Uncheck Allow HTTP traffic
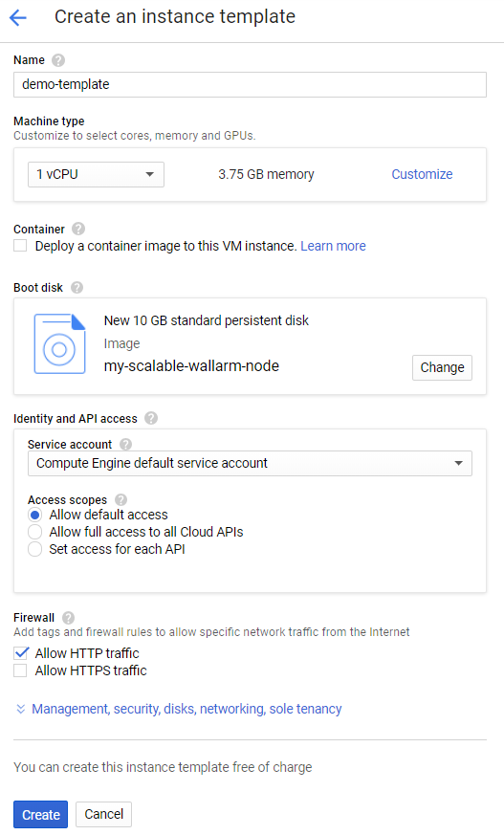 click(x=20, y=653)
